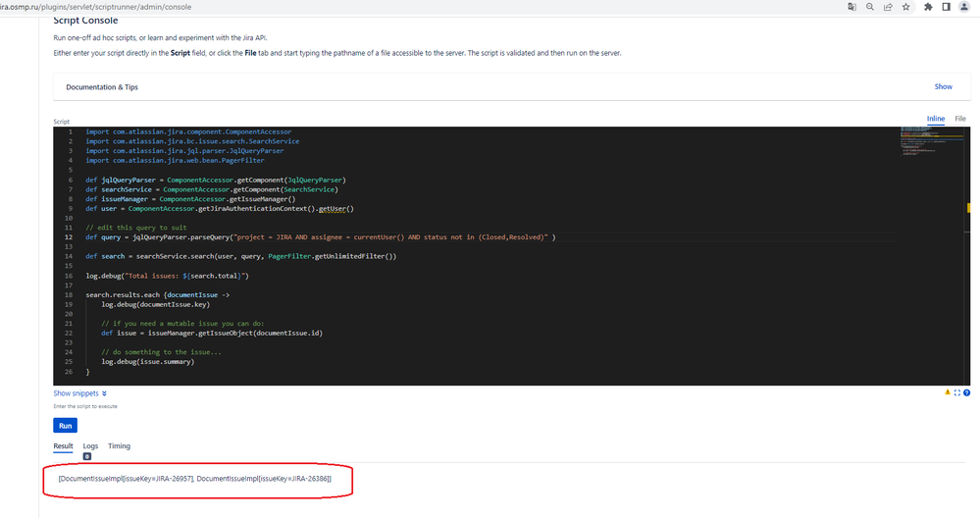
Task: Click the 'log.debug(issue.summary)' line
Action: pyautogui.click(x=147, y=362)
